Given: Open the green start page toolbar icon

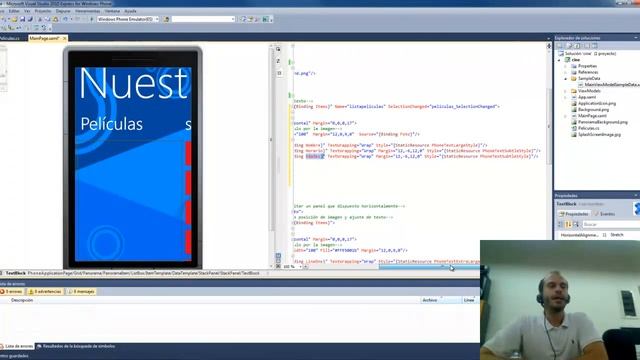Looking at the screenshot, I should pyautogui.click(x=266, y=19).
